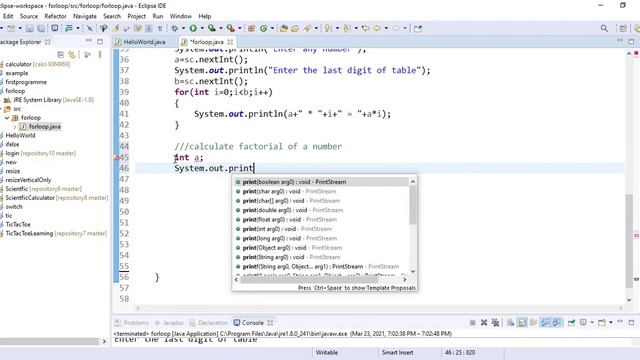Toggle Show Console on Standard Out

click(545, 322)
